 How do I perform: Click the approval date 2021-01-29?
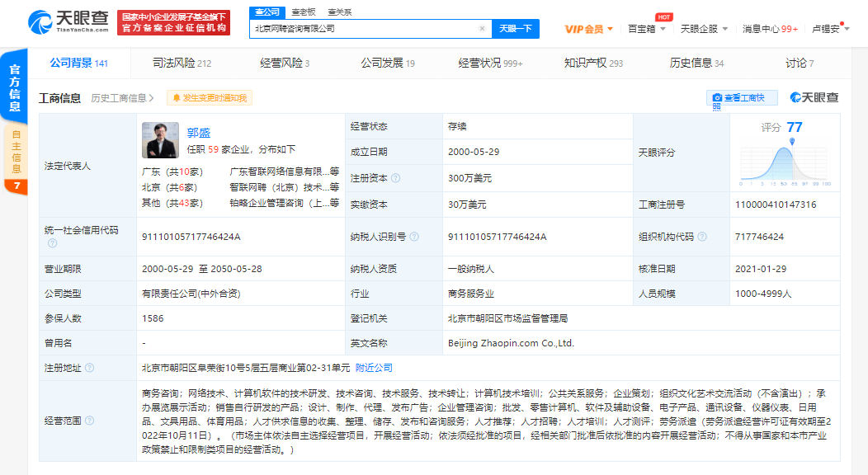pos(761,269)
